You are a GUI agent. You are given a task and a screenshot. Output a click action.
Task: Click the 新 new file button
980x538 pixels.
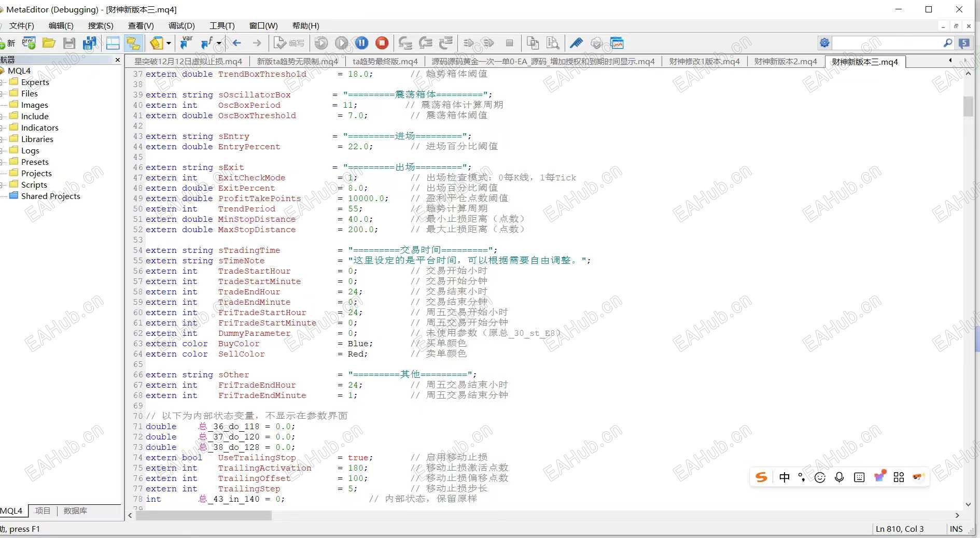pyautogui.click(x=8, y=44)
